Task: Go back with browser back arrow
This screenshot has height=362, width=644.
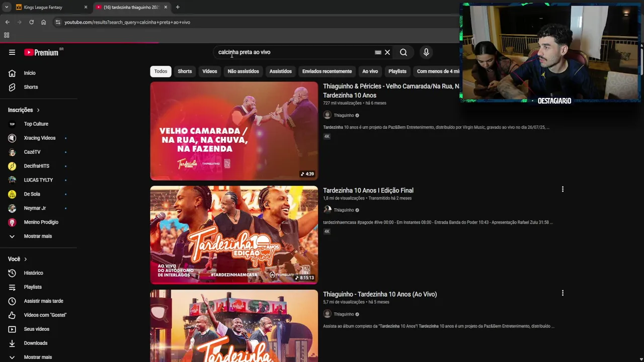Action: [8, 22]
